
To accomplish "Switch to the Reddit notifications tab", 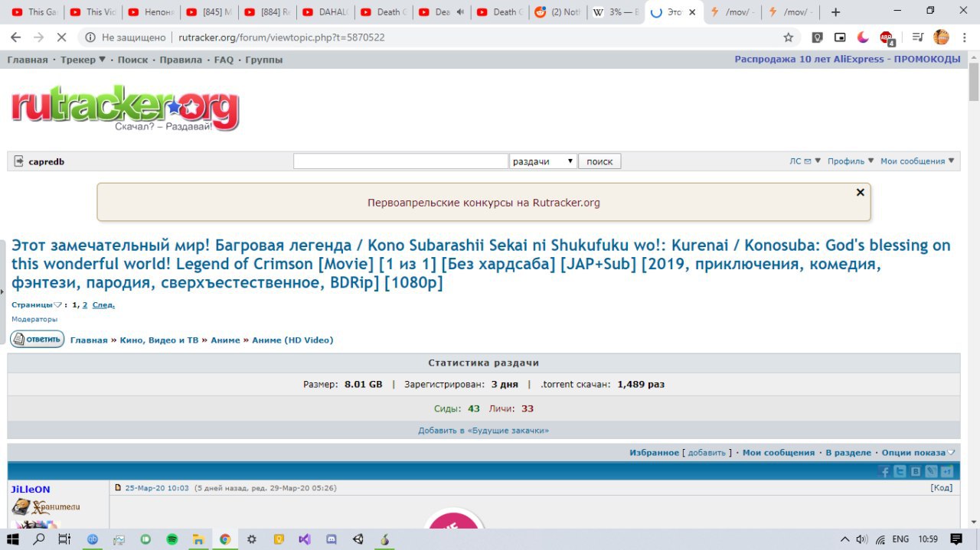I will pos(556,11).
